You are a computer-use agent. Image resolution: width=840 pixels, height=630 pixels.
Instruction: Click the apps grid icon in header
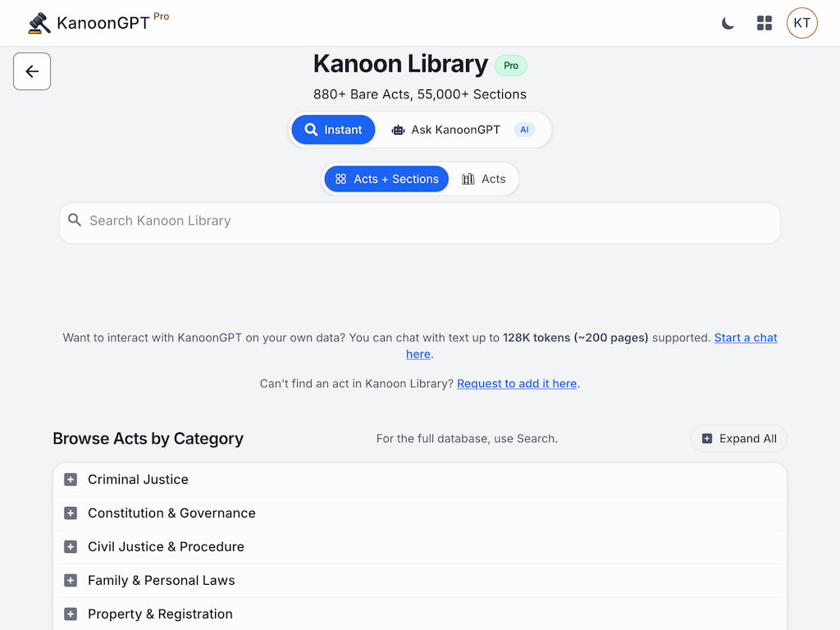pyautogui.click(x=765, y=23)
